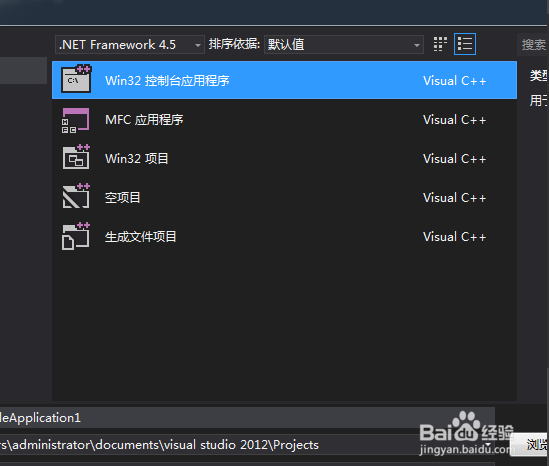Select the 生成文件项目 entry
The width and height of the screenshot is (549, 466).
click(284, 237)
